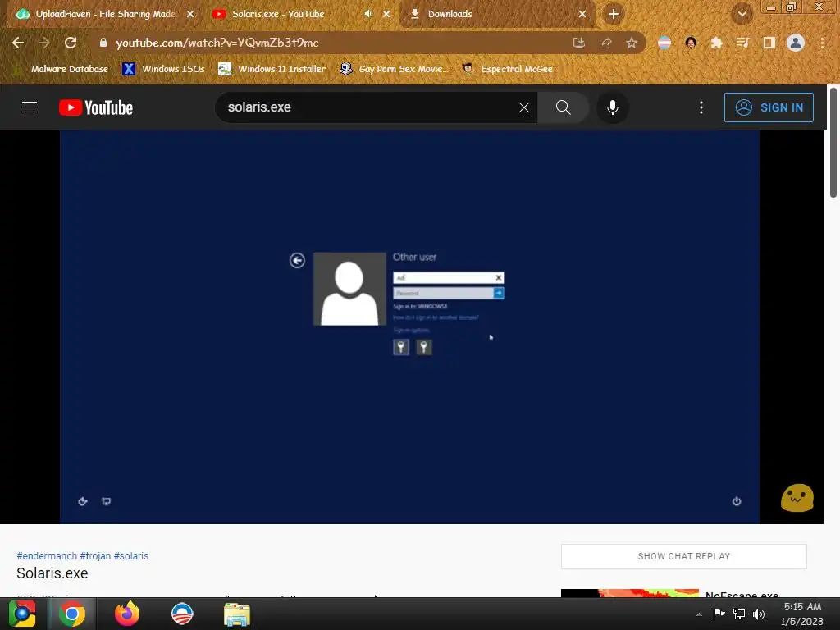Reload the YouTube page
The image size is (840, 630).
click(x=71, y=43)
